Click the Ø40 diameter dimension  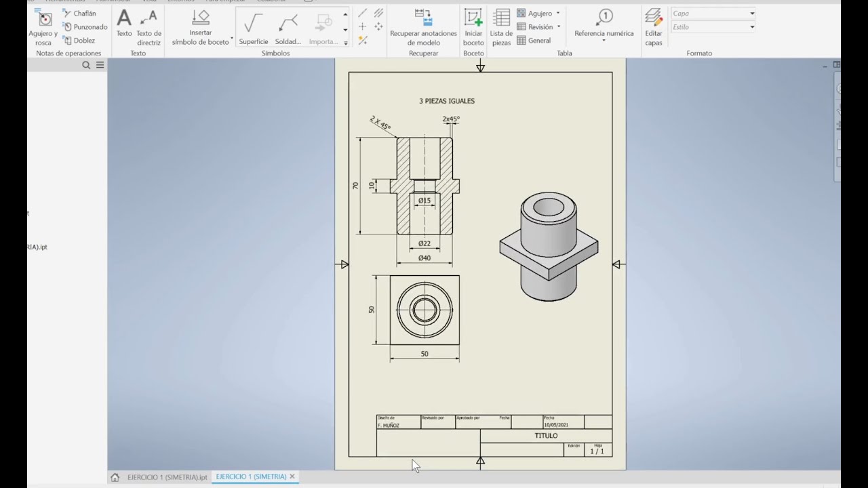[x=425, y=258]
